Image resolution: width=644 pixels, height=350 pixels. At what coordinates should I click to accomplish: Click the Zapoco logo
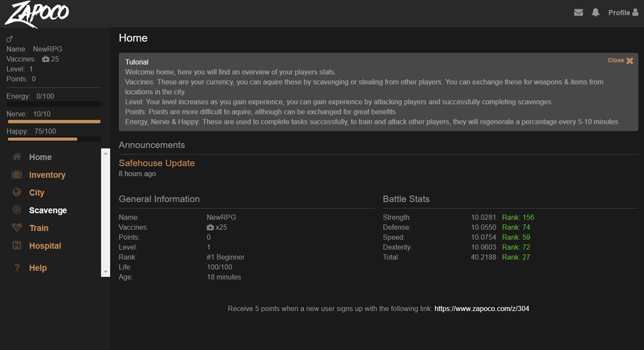coord(38,13)
